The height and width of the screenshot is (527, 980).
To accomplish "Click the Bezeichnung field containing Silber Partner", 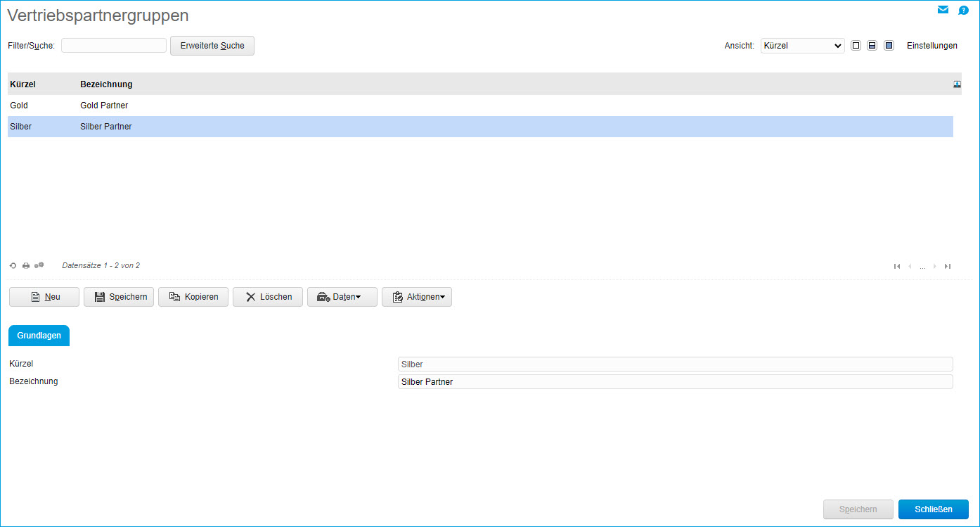I will tap(676, 381).
